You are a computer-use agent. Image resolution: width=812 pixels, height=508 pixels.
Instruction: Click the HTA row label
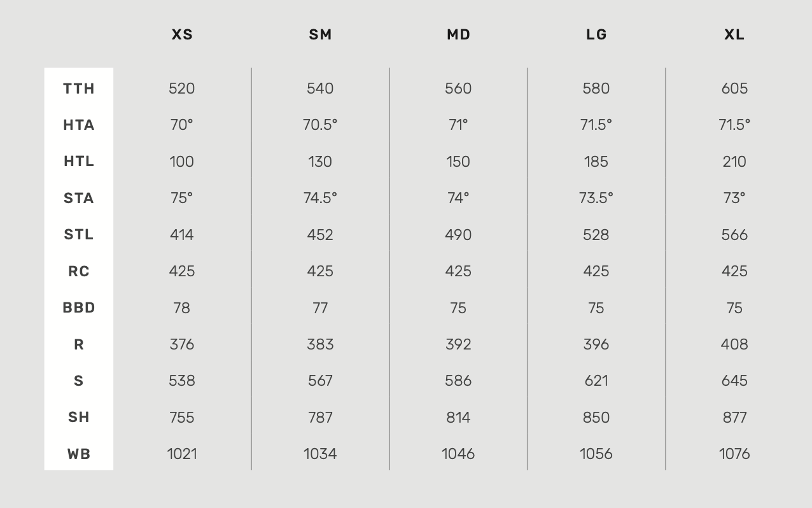[79, 125]
